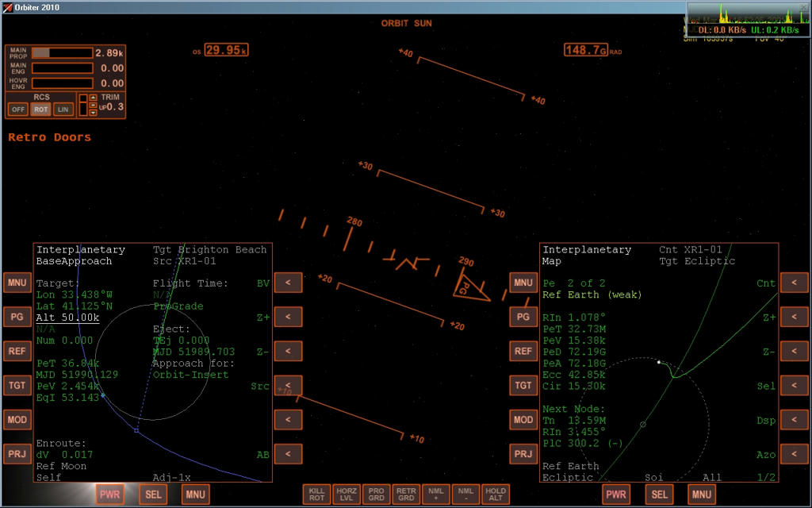Click left MFD Z- zoom arrow button
Image resolution: width=812 pixels, height=508 pixels.
pyautogui.click(x=288, y=351)
